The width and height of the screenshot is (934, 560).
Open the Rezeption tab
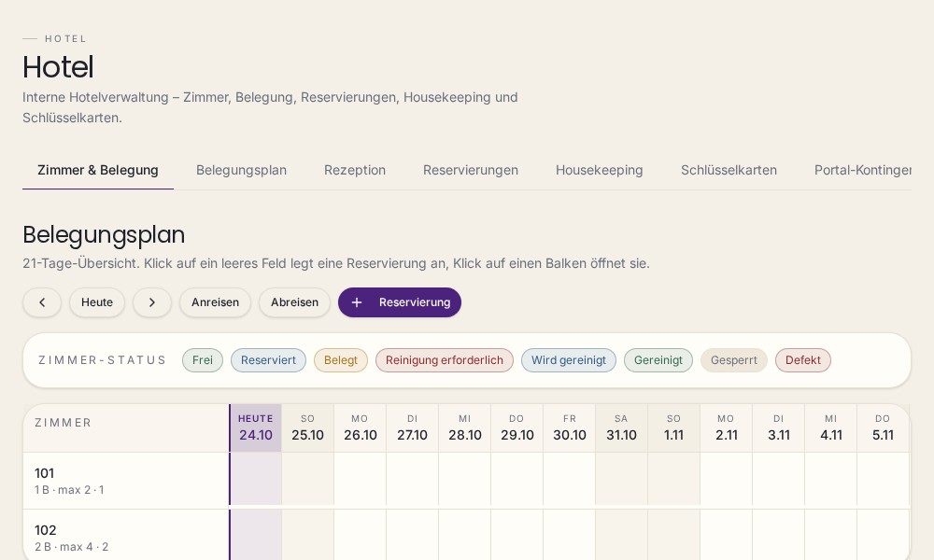coord(354,170)
